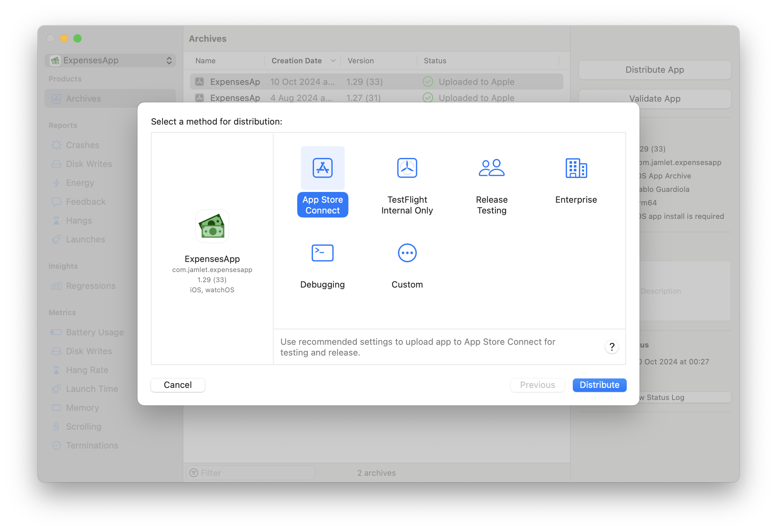Click the Status Log button

click(x=685, y=397)
